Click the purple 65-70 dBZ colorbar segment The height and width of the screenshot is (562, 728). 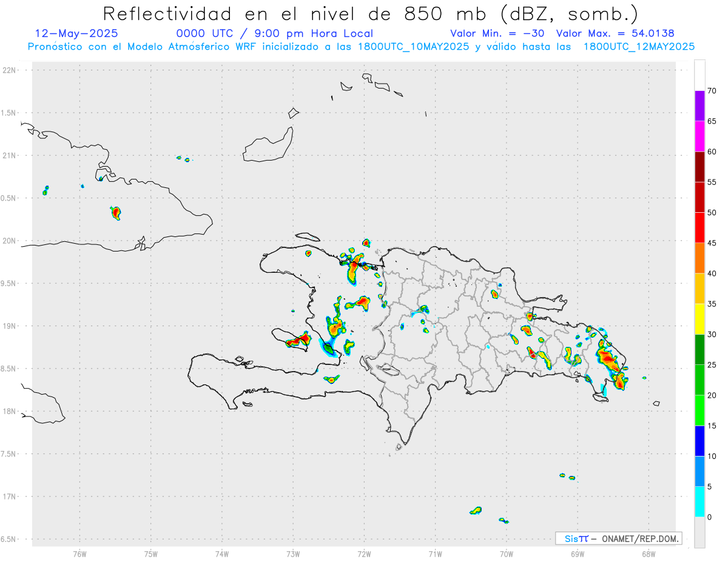click(699, 106)
